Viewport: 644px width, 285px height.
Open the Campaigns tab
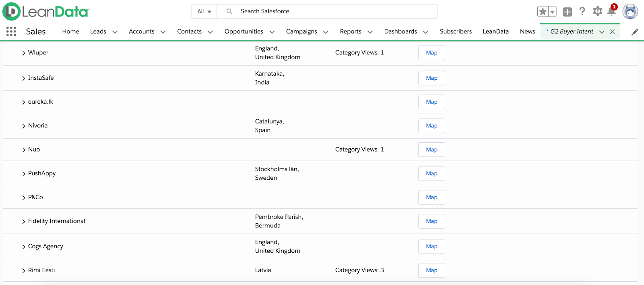point(301,31)
